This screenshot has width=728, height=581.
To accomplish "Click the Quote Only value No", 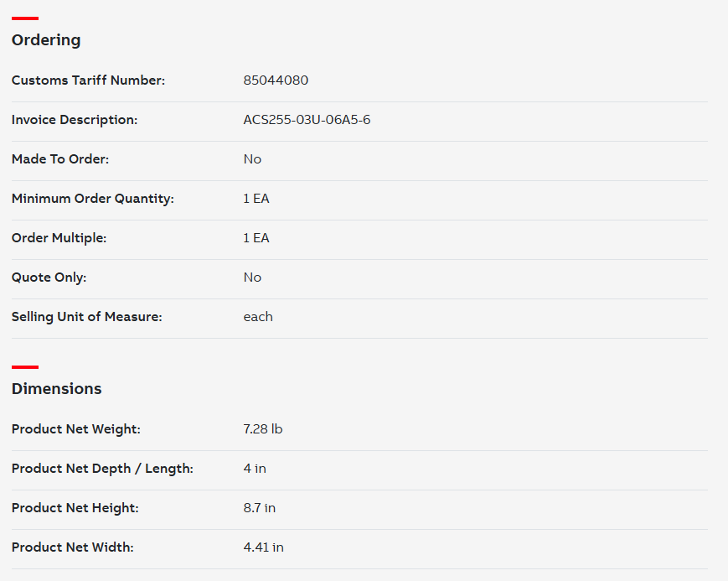I will click(252, 277).
